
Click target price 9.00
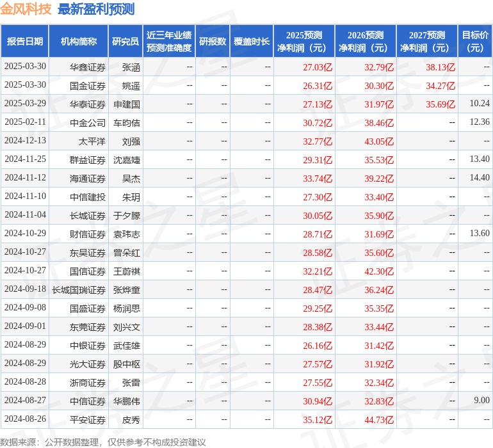pyautogui.click(x=481, y=400)
